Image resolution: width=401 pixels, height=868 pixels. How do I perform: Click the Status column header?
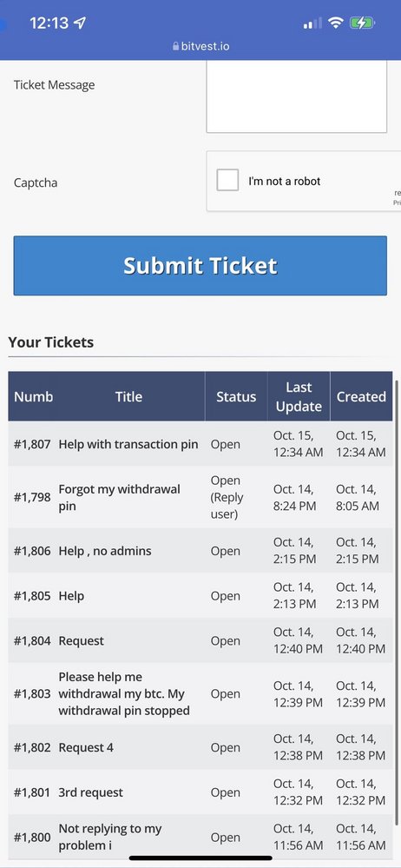[236, 396]
